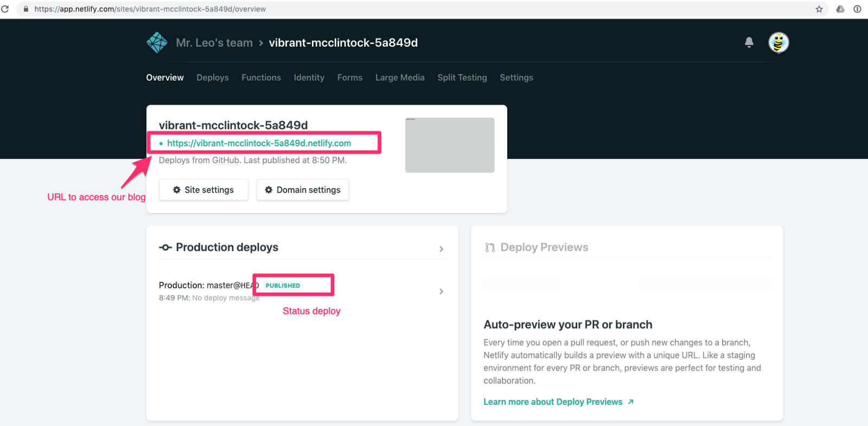
Task: Open the notifications bell
Action: [x=749, y=42]
